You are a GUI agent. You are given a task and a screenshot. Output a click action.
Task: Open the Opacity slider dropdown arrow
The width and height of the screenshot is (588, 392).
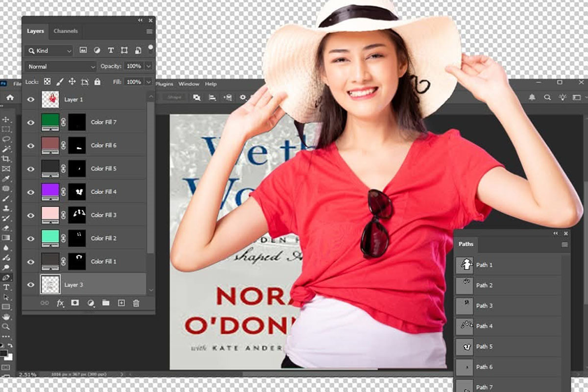[x=148, y=66]
